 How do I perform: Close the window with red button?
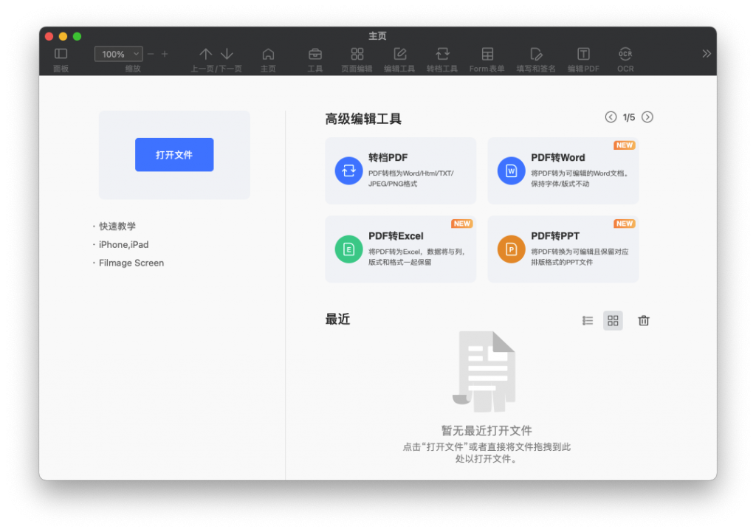point(49,36)
